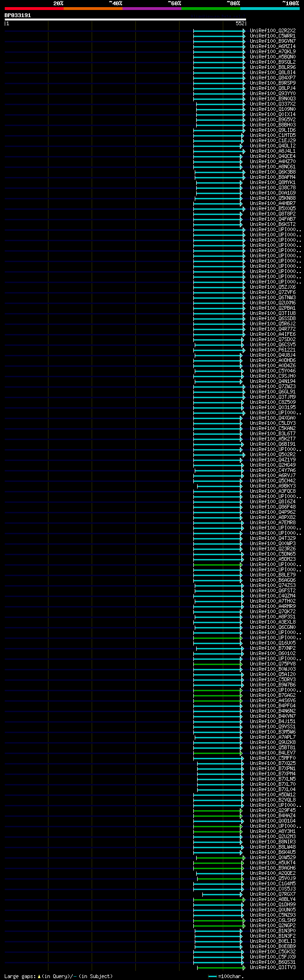This screenshot has width=304, height=980.
Task: Select hit label UniRef100_A6RVJ7
Action: pos(273,475)
